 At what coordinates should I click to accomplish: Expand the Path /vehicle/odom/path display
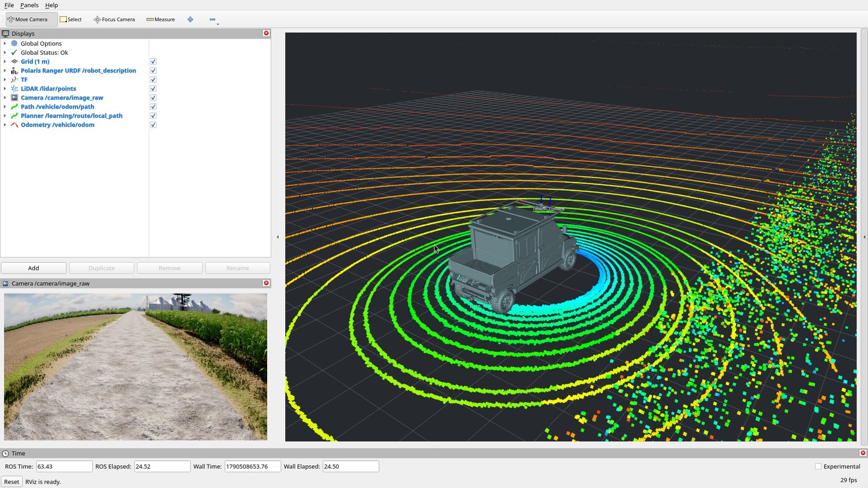coord(5,107)
